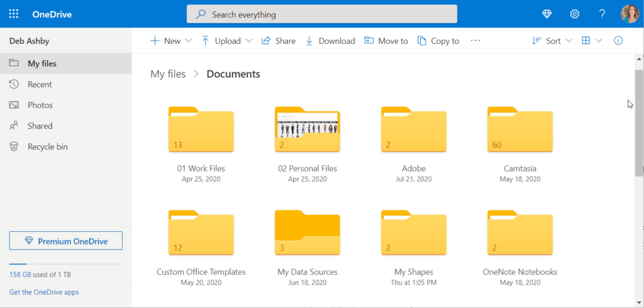Screen dimensions: 644x308
Task: Click the Premium OneDrive button
Action: click(x=66, y=241)
